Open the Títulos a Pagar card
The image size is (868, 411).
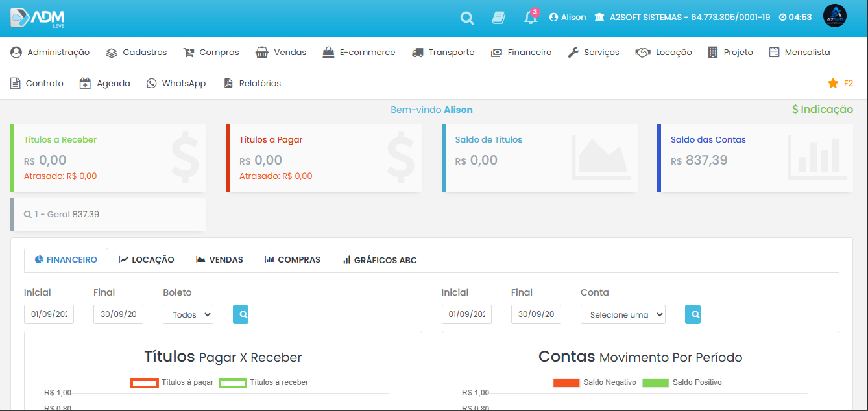324,158
